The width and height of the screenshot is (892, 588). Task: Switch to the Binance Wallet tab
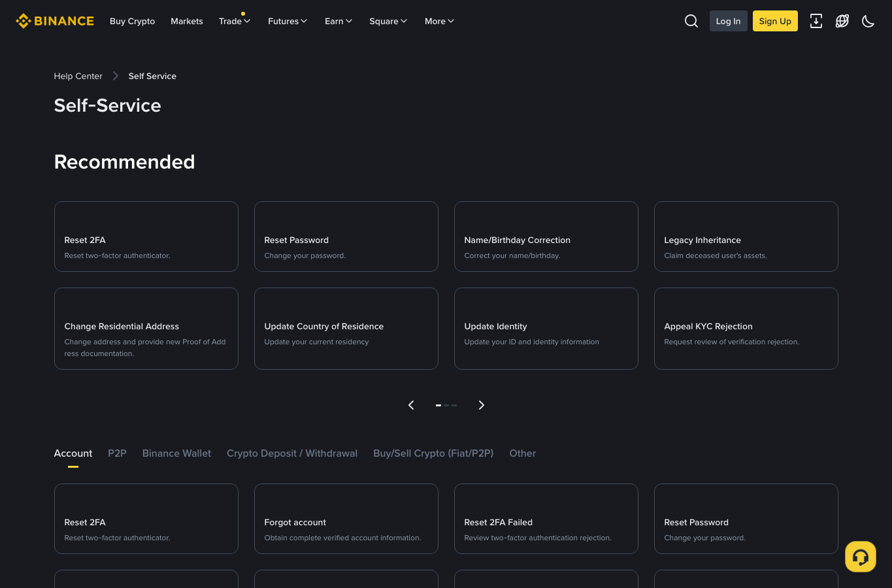point(176,453)
